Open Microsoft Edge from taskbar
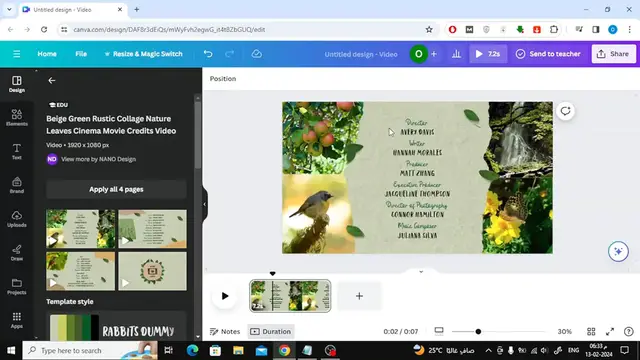This screenshot has height=360, width=640. (x=193, y=351)
